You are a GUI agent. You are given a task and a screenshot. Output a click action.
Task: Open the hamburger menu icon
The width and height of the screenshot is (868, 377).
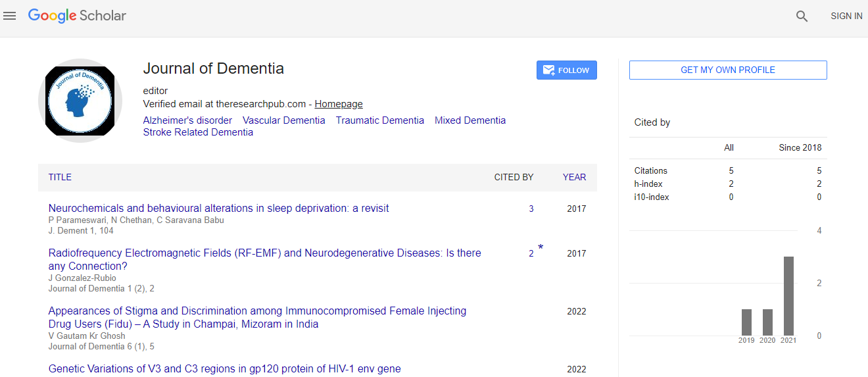9,16
